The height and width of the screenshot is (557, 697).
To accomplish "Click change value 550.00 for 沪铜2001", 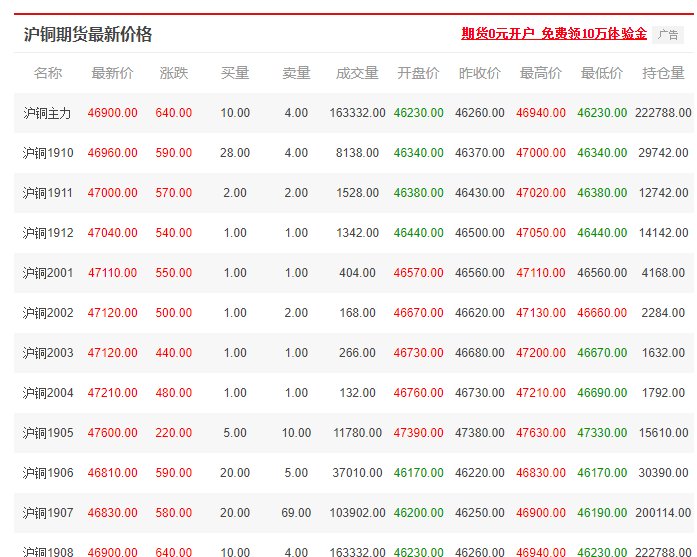I will point(174,273).
